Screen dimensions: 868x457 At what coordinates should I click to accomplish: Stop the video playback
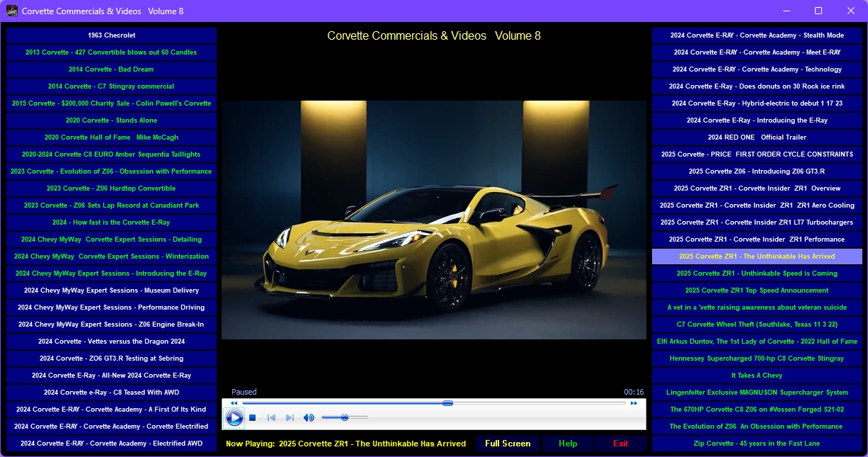[x=252, y=418]
